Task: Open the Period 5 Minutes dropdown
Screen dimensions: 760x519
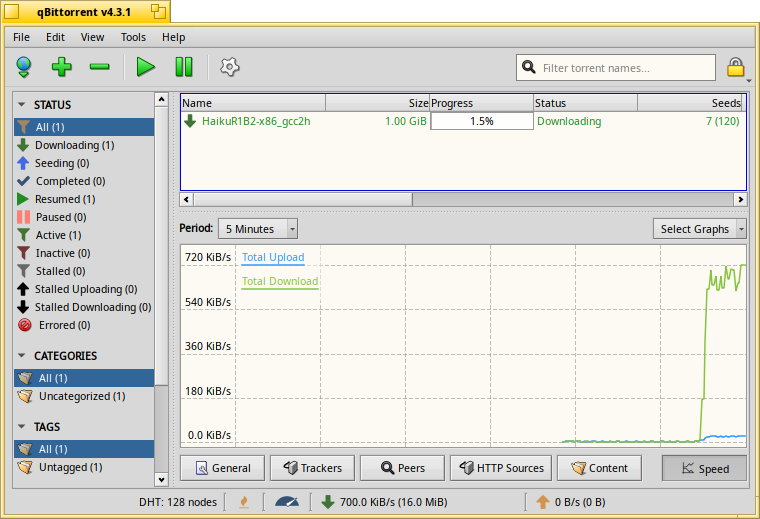Action: (x=258, y=229)
